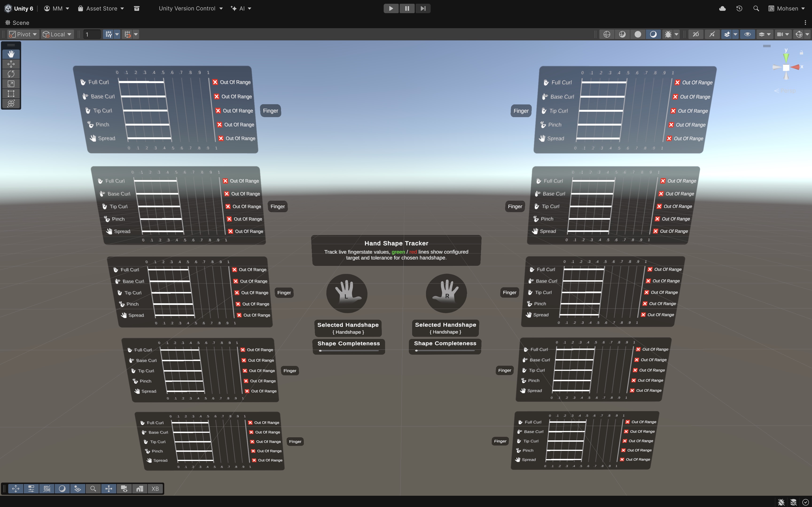Select the Move tool

coord(11,64)
